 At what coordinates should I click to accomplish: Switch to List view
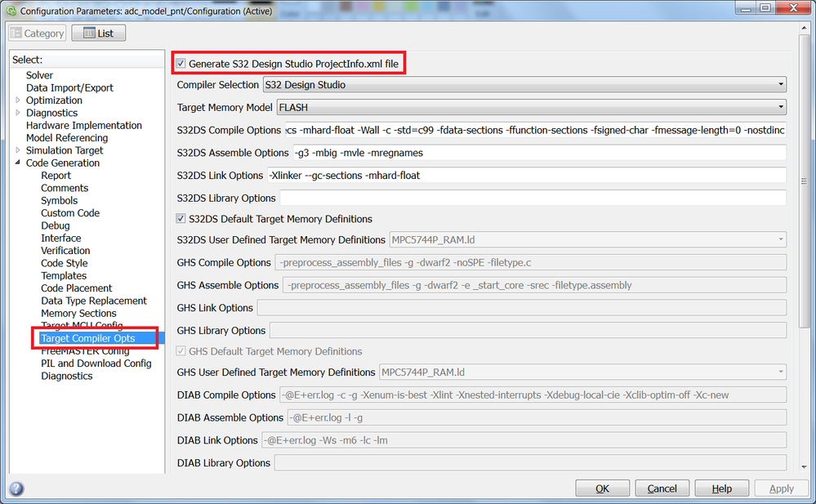point(98,33)
